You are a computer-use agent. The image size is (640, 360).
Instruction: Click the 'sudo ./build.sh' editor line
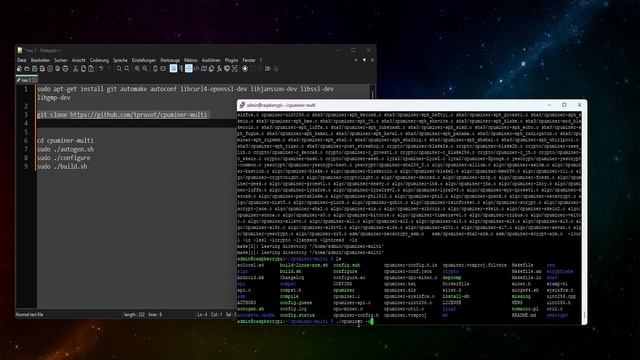pyautogui.click(x=62, y=167)
